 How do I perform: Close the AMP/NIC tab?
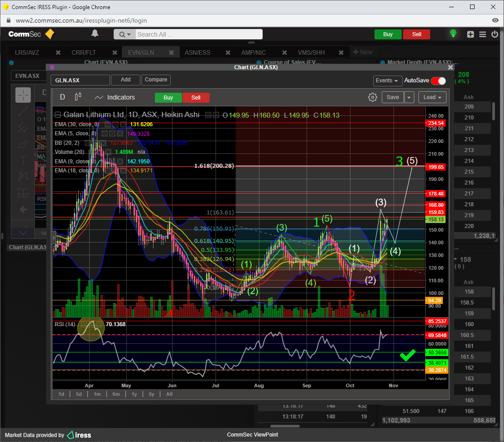(284, 52)
